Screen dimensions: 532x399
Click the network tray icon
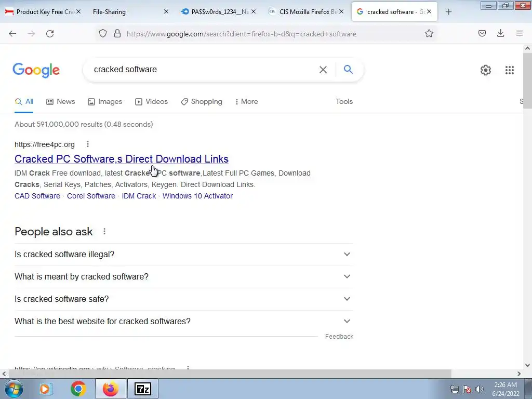click(x=454, y=389)
